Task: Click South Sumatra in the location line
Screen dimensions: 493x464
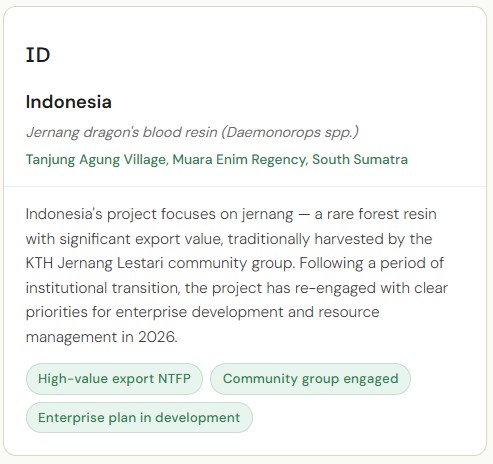Action: coord(360,160)
